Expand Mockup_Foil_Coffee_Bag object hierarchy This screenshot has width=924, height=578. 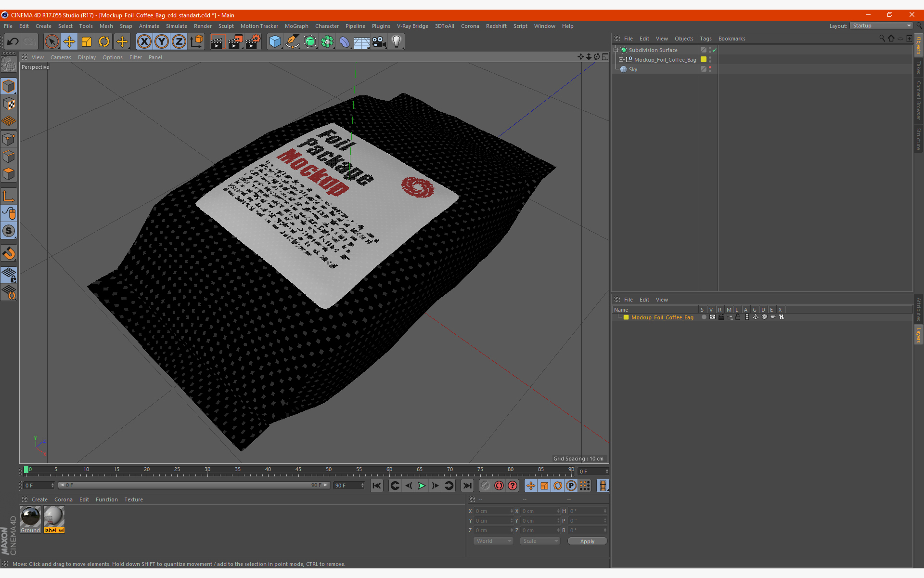coord(621,59)
